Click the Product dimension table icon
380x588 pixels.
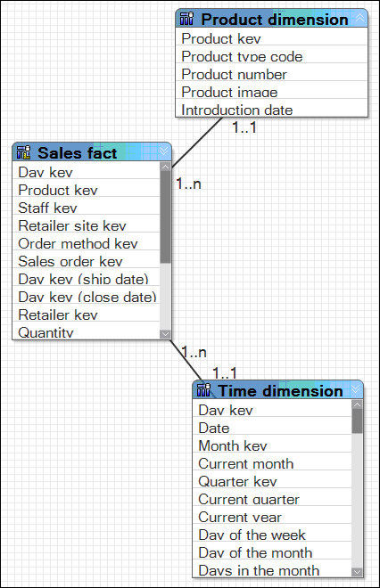(x=186, y=19)
